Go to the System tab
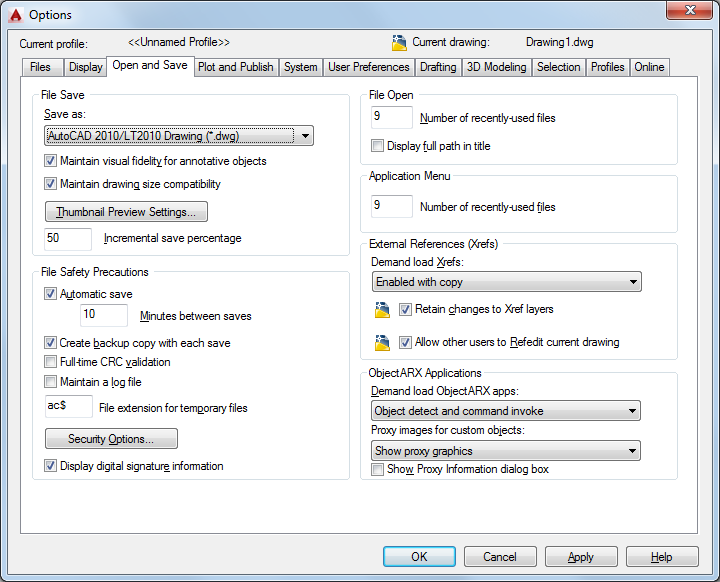 [x=300, y=67]
